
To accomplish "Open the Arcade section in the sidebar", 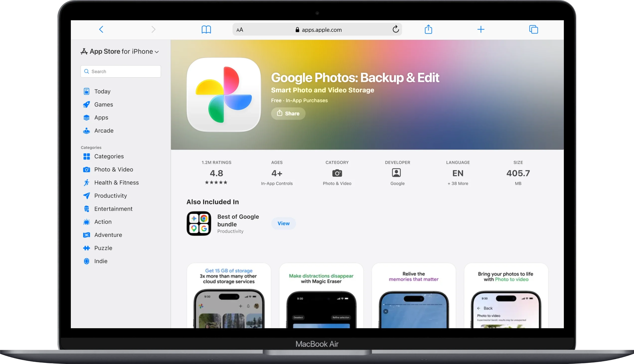I will [104, 130].
